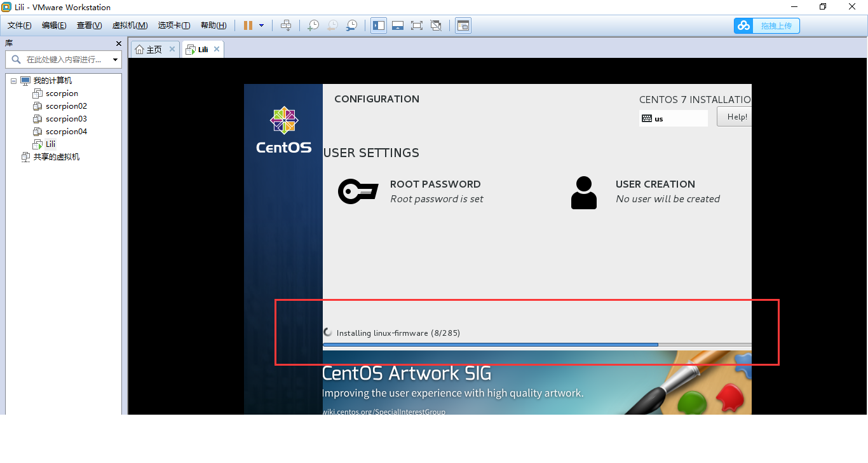
Task: Open the 帮助(H) menu
Action: point(214,25)
